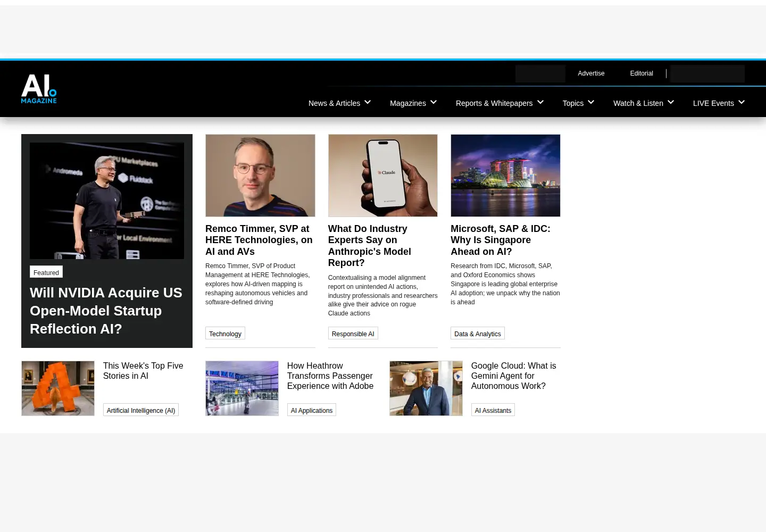Click the Singapore research summary text
Image resolution: width=766 pixels, height=532 pixels.
point(505,284)
